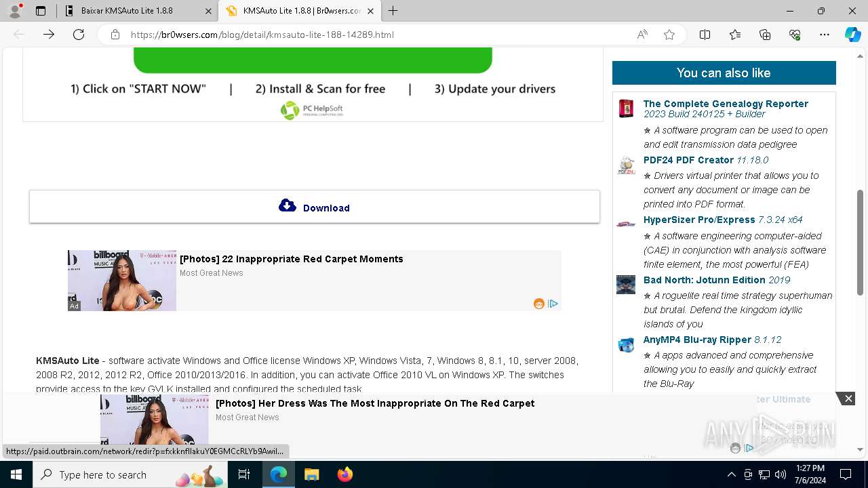
Task: Click the AdChoices icon in the ad
Action: point(553,304)
